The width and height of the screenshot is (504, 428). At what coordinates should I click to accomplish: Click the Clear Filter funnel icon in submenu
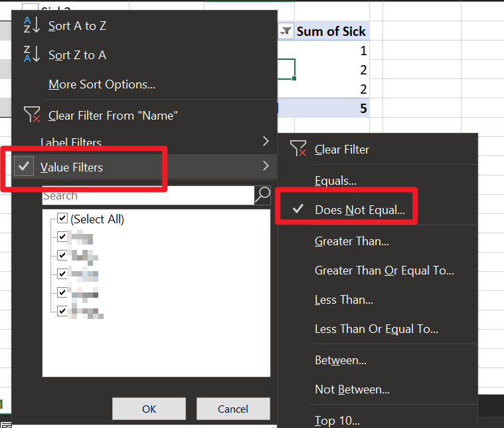click(x=298, y=148)
